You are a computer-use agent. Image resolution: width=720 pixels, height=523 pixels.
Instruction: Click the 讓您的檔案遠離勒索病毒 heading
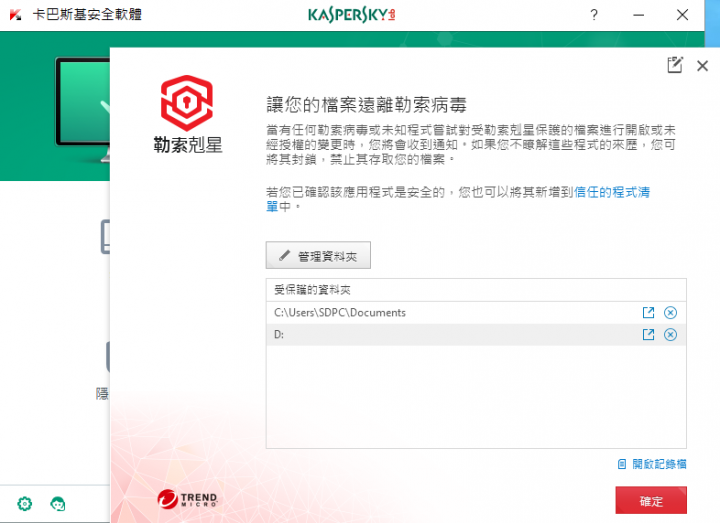[366, 105]
